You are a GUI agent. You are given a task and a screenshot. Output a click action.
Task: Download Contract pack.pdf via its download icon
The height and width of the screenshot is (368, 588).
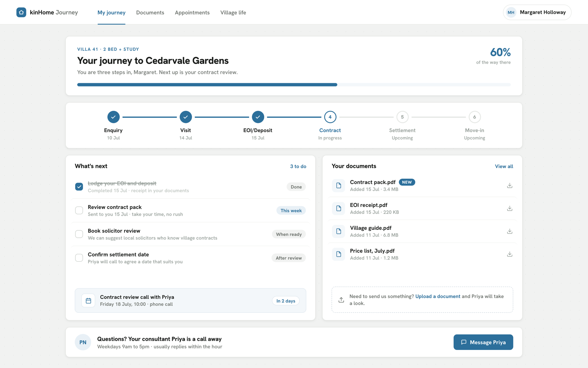coord(509,185)
